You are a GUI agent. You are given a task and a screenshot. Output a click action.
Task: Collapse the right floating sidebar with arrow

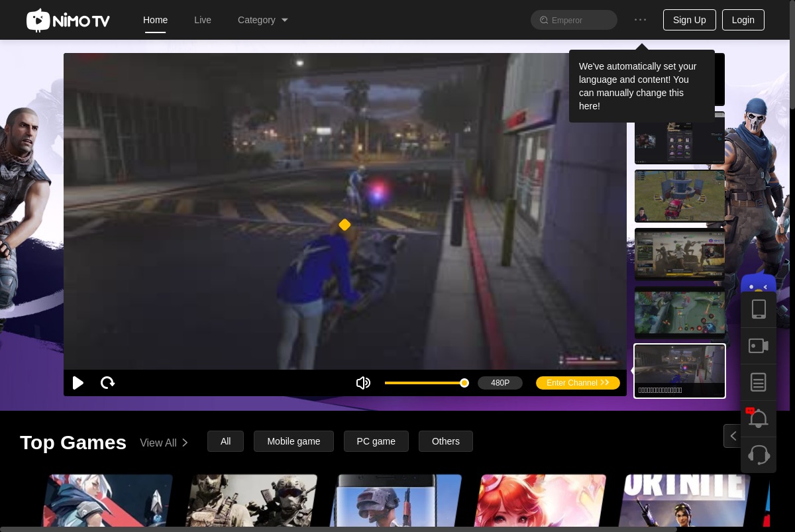(733, 436)
